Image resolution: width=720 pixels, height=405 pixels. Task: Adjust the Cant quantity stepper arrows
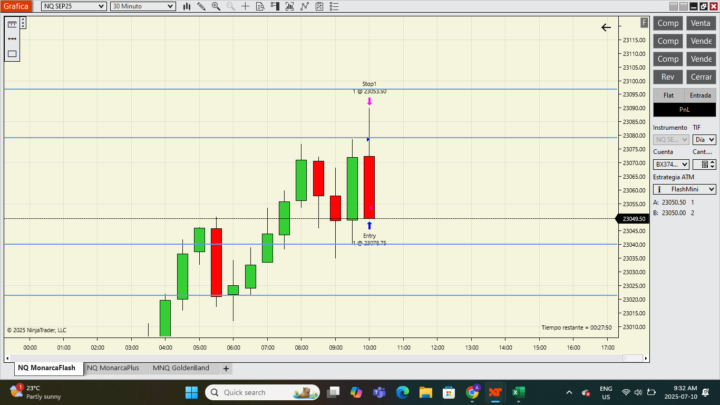[712, 164]
